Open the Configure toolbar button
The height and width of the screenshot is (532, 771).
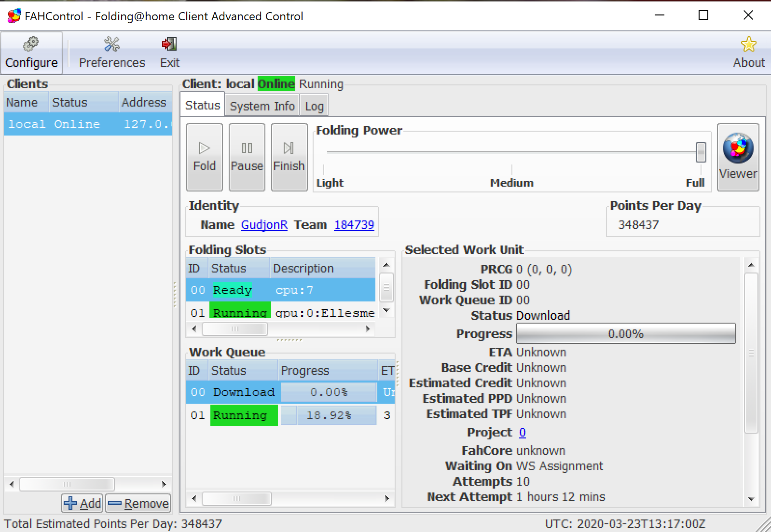coord(31,53)
